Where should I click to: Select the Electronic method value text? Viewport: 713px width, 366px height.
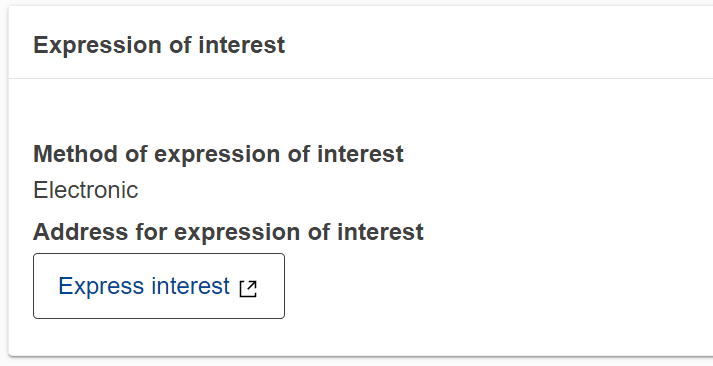click(85, 190)
